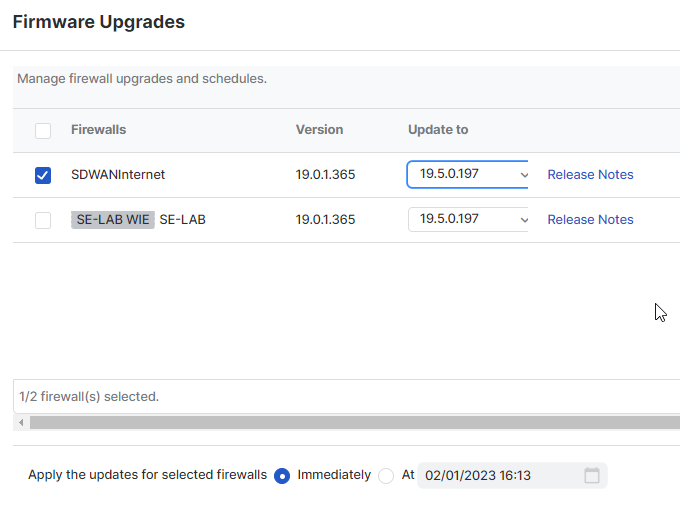Open Release Notes for SDWANInternet
Screen dimensions: 680x511
point(590,175)
